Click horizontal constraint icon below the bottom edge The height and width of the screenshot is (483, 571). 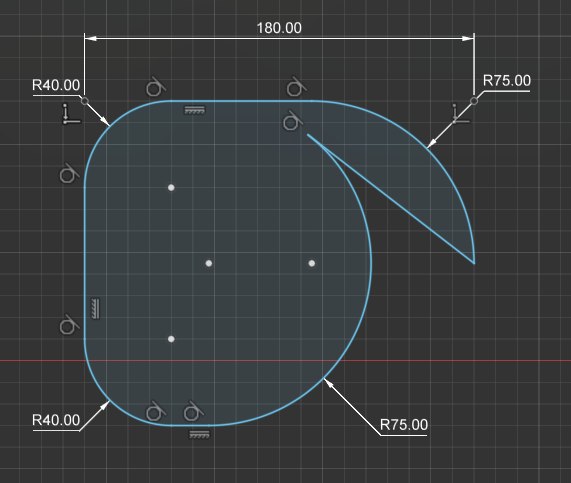point(199,434)
